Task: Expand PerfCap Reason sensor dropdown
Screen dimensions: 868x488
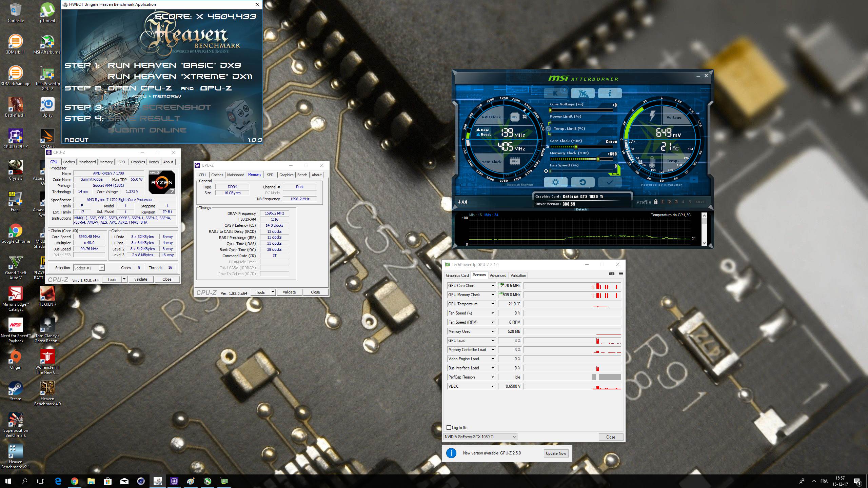Action: point(493,377)
